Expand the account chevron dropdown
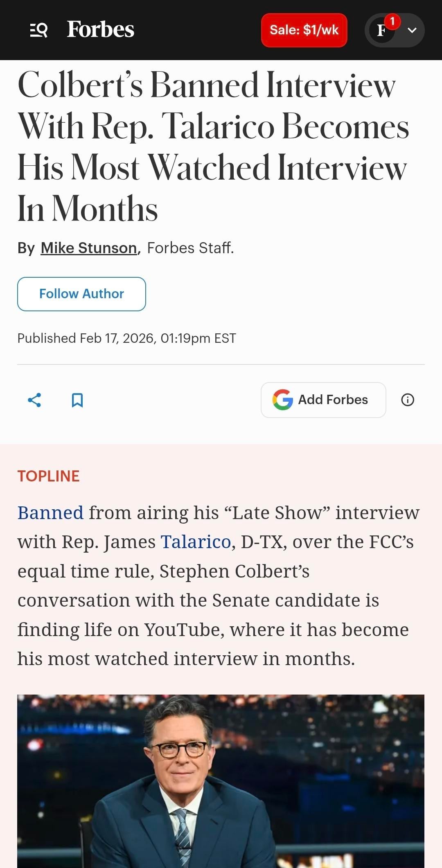This screenshot has height=868, width=442. point(412,30)
